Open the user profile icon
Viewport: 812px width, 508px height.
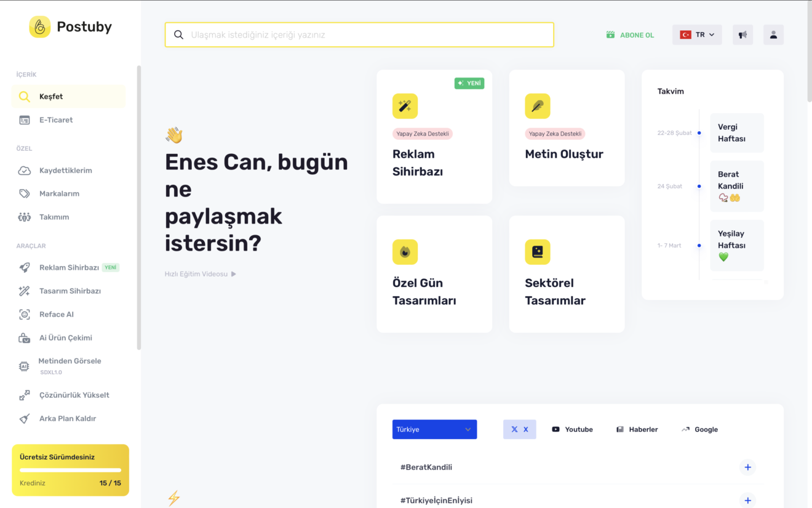[x=773, y=35]
